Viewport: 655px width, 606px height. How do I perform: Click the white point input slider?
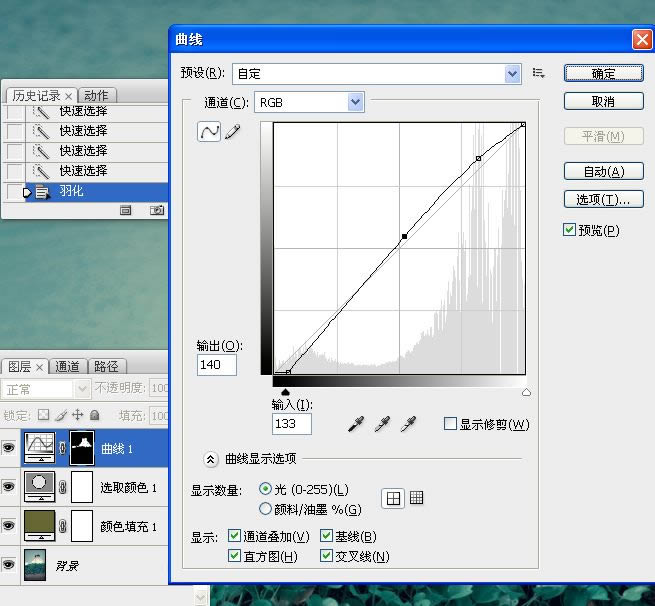pos(526,393)
